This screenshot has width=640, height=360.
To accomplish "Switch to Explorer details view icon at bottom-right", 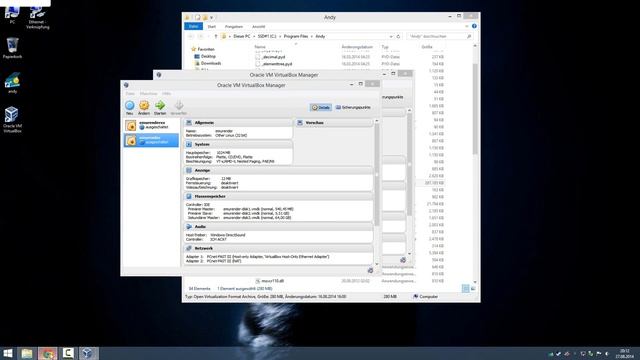I will pos(465,289).
